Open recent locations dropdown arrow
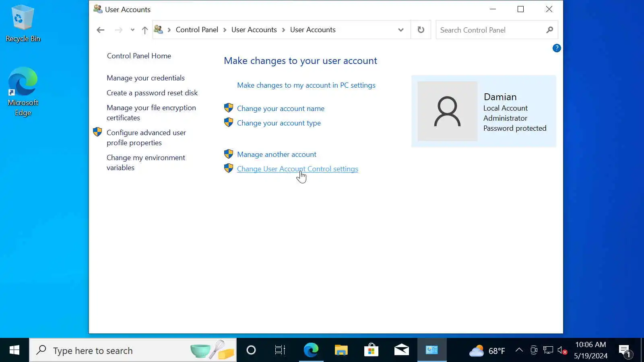This screenshot has height=362, width=644. 132,30
